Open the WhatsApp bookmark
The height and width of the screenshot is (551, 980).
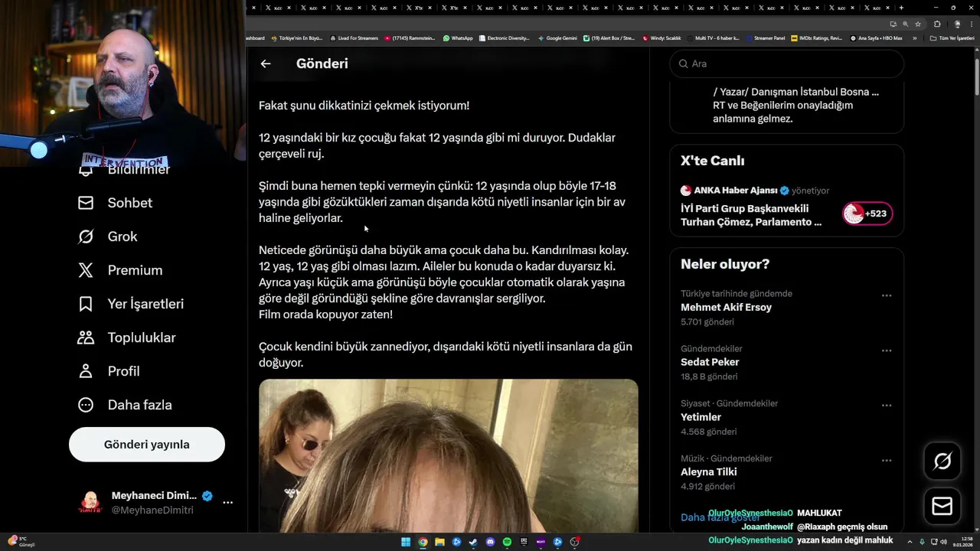[458, 37]
